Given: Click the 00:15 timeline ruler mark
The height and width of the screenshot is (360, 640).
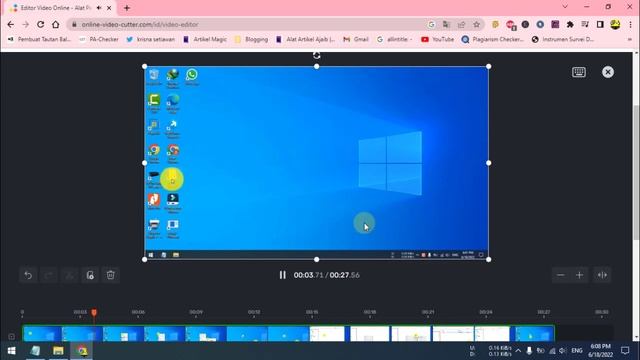Looking at the screenshot, I should pyautogui.click(x=312, y=312).
